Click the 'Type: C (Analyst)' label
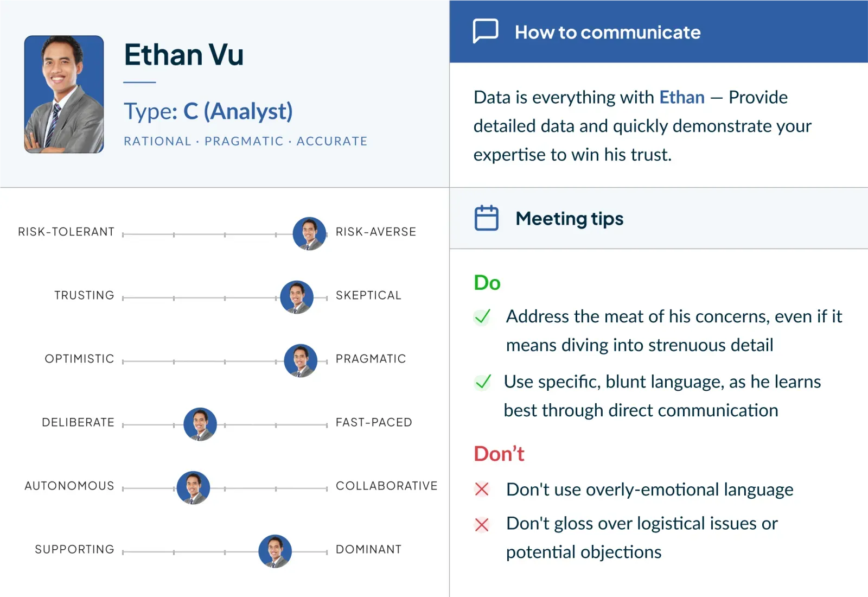868x597 pixels. [x=208, y=111]
